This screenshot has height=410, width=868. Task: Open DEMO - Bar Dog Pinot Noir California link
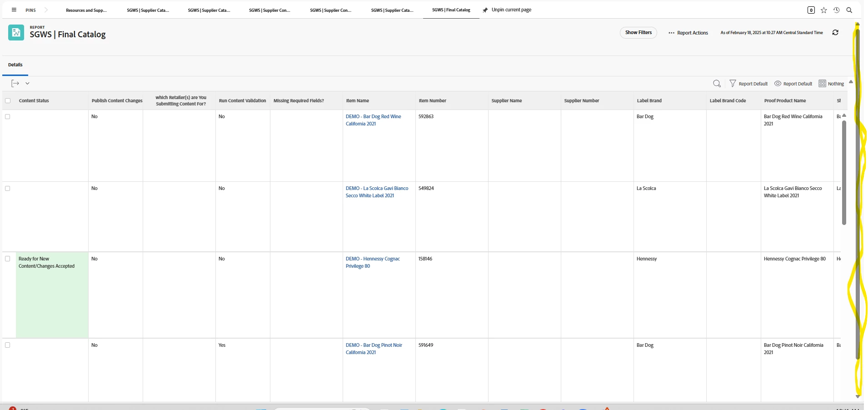374,349
